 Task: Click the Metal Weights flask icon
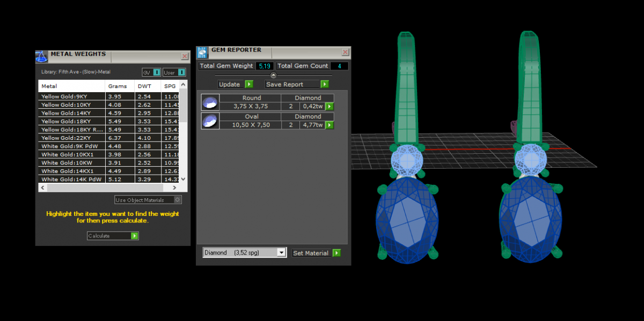(41, 57)
